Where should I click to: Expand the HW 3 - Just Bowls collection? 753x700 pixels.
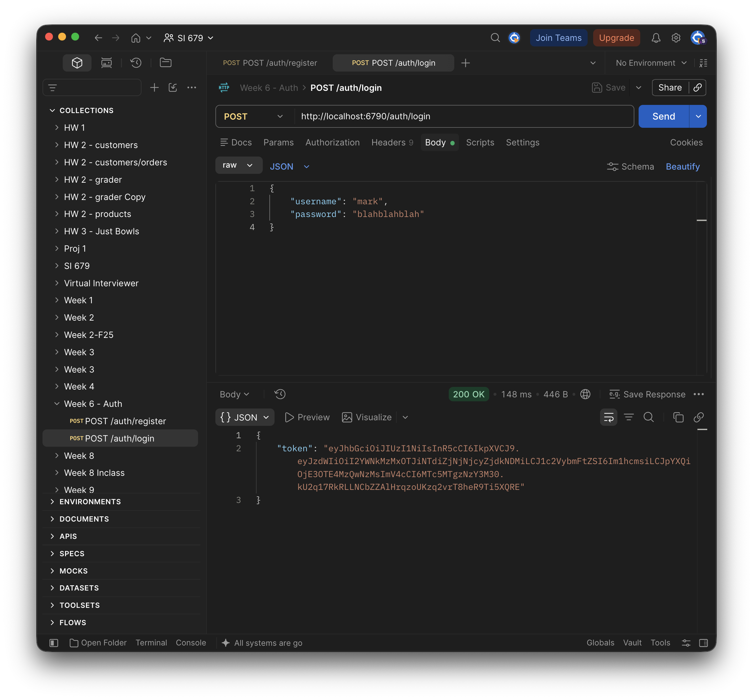click(57, 231)
